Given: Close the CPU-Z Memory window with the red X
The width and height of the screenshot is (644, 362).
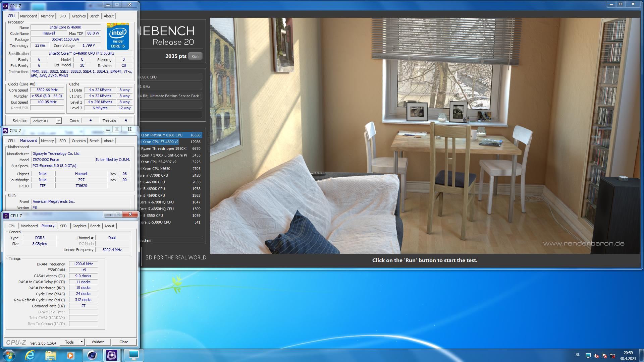Looking at the screenshot, I should pos(130,215).
